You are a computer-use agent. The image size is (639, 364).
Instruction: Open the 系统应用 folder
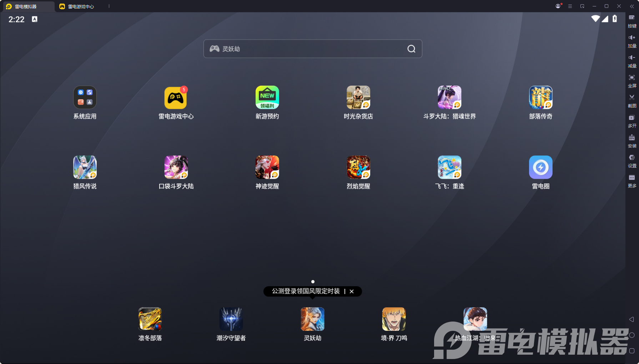tap(85, 97)
